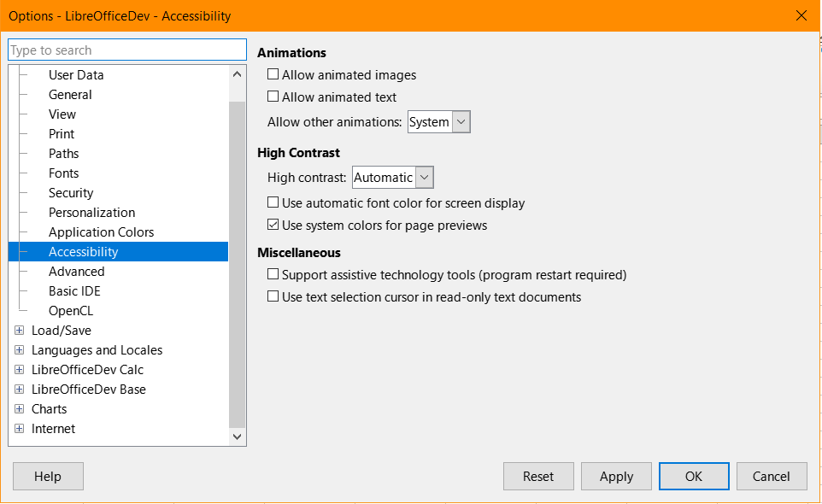
Task: Select View in options tree
Action: (x=62, y=114)
